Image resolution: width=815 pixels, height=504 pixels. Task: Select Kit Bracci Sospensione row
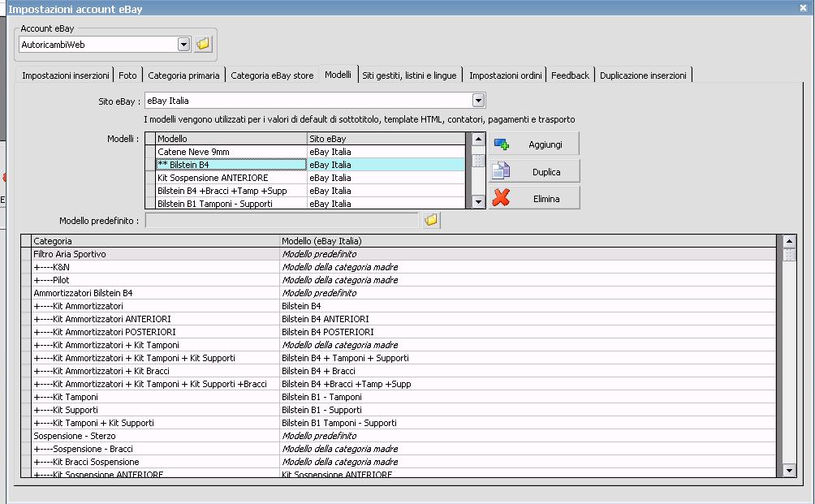[x=398, y=462]
